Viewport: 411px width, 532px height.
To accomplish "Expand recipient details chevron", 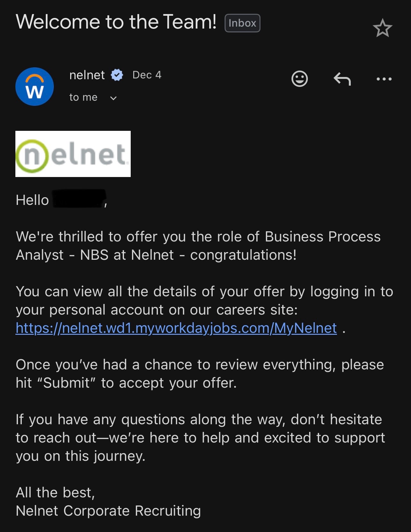I will (113, 98).
